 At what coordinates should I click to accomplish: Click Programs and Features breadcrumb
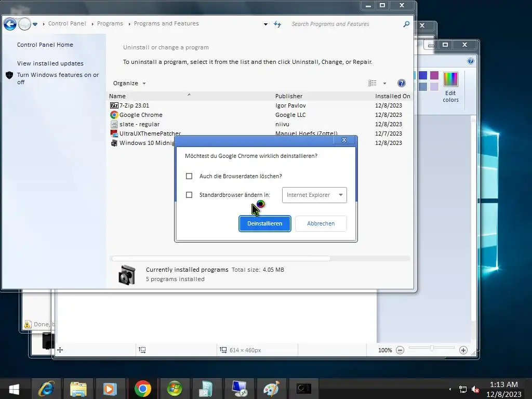[166, 23]
